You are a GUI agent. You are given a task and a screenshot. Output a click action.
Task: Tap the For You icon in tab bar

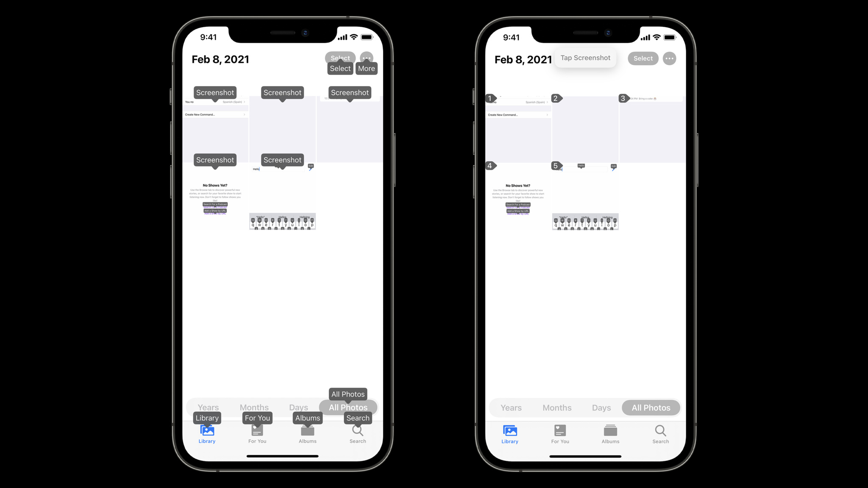point(560,433)
